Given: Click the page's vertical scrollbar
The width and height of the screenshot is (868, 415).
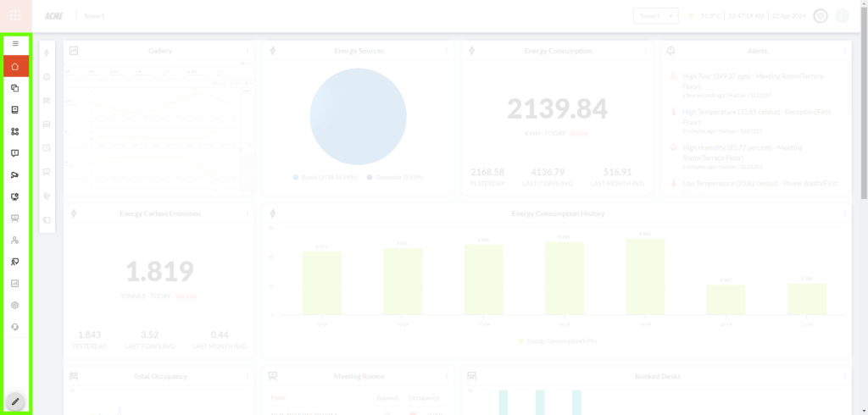Looking at the screenshot, I should [863, 110].
